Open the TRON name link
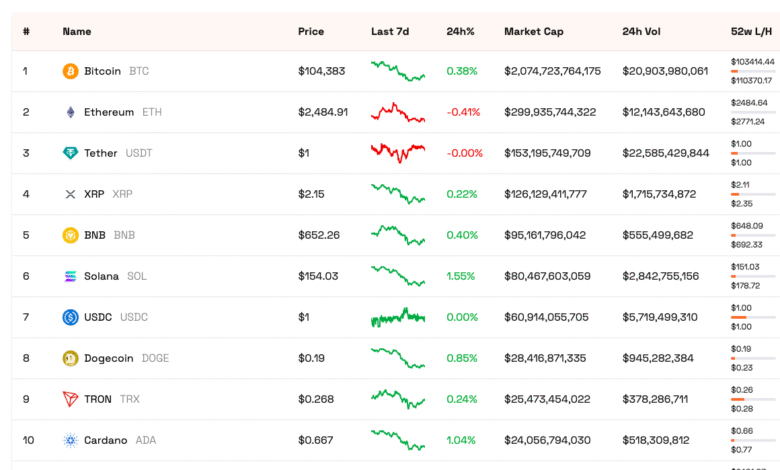 98,399
